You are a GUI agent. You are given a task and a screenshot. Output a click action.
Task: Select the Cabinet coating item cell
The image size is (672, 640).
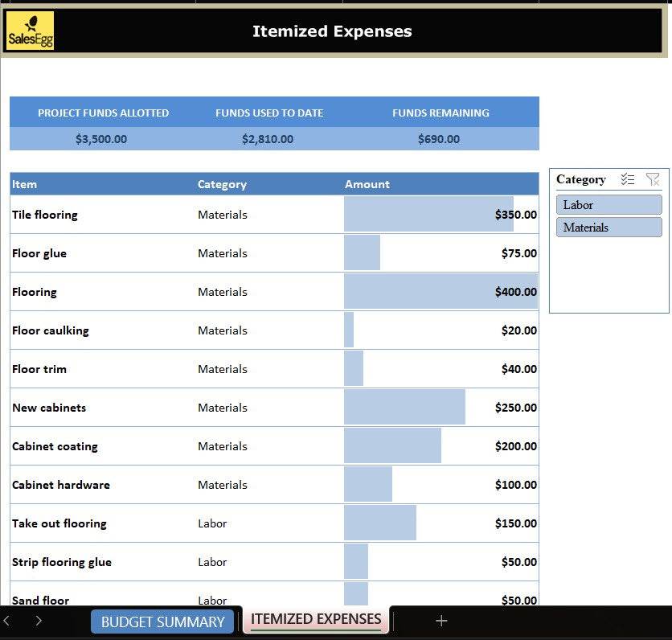pyautogui.click(x=103, y=446)
